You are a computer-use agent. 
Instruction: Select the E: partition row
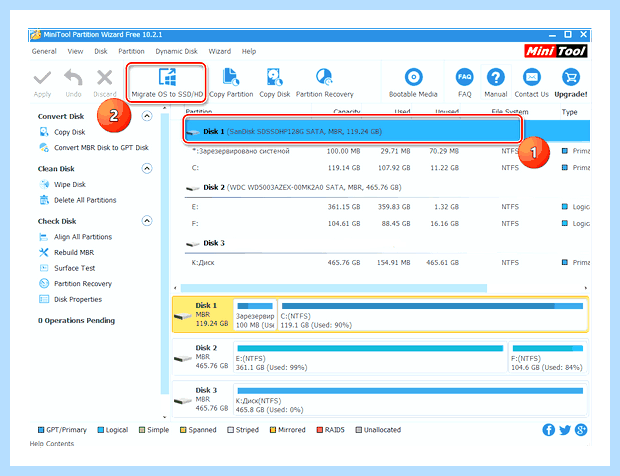click(x=388, y=207)
